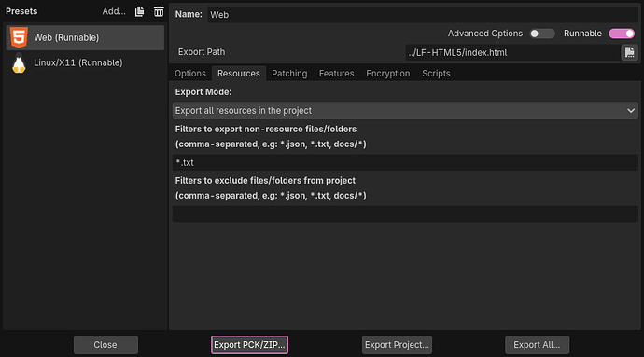Select the Resources tab
Viewport: 644px width, 357px height.
coord(239,74)
